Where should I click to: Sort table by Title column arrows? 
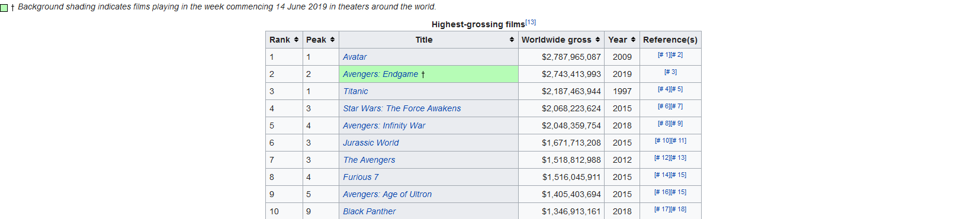pos(512,40)
